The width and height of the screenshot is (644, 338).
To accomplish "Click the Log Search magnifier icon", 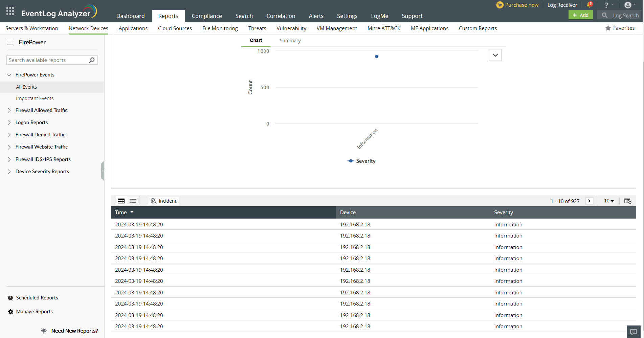I will [604, 15].
